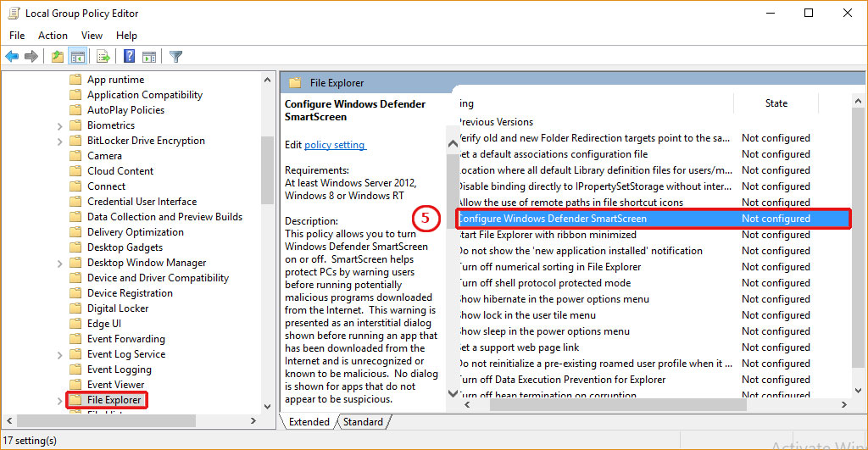Click the Filter funnel toolbar icon
Image resolution: width=868 pixels, height=450 pixels.
click(175, 57)
